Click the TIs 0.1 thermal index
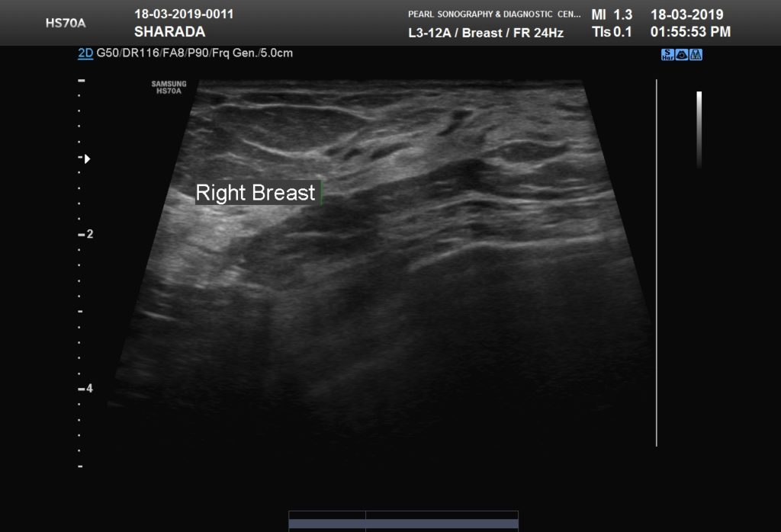Image resolution: width=781 pixels, height=532 pixels. [x=612, y=32]
